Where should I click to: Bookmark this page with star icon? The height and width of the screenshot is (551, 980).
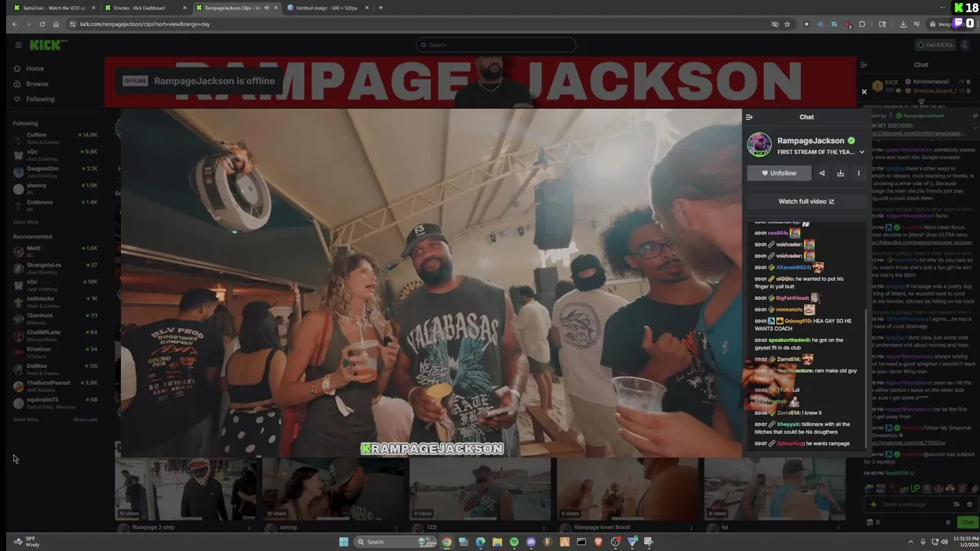[x=787, y=24]
